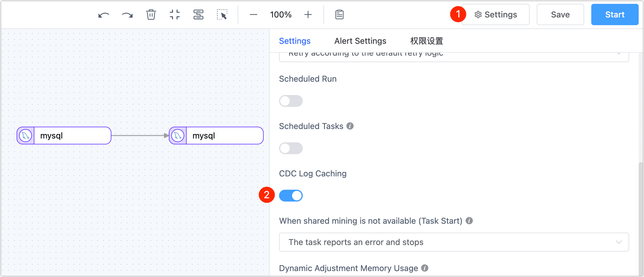Zoom in with the plus icon
Screen dimensions: 644x277
click(x=308, y=15)
